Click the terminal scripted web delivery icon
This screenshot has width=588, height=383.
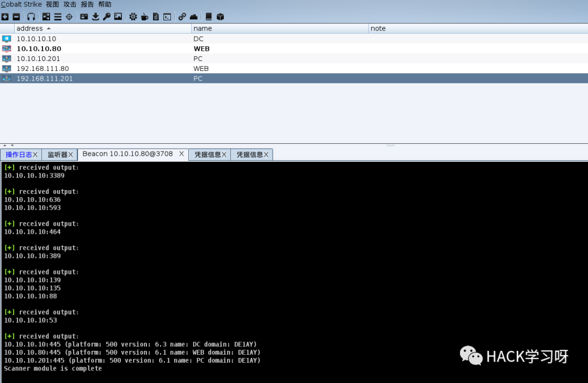coord(167,16)
